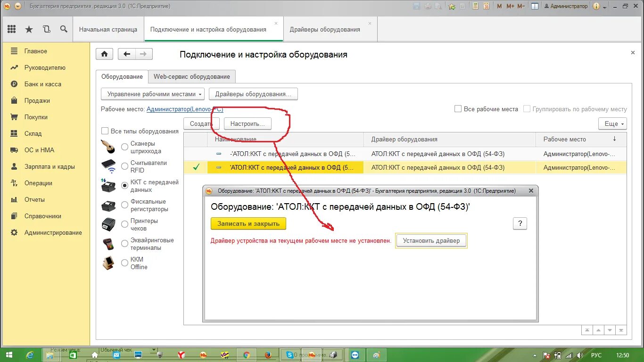Open the Windows Start button
644x362 pixels.
[x=9, y=355]
